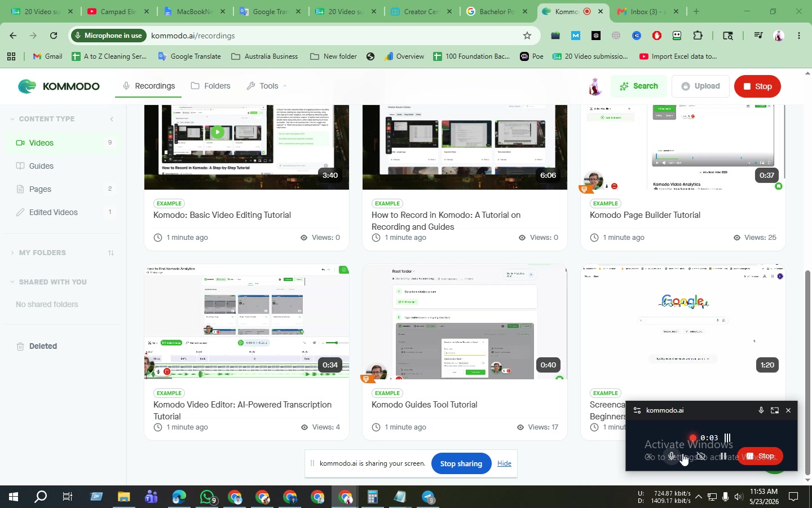This screenshot has width=812, height=508.
Task: Collapse the Content Type sidebar panel
Action: [x=112, y=119]
